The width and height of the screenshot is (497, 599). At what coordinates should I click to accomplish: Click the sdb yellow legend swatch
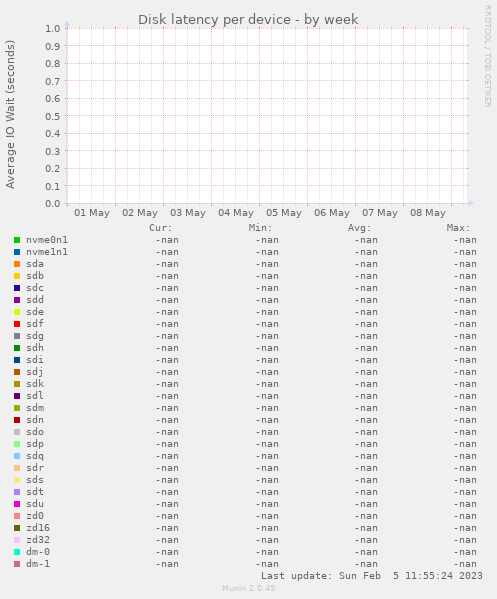[x=17, y=276]
